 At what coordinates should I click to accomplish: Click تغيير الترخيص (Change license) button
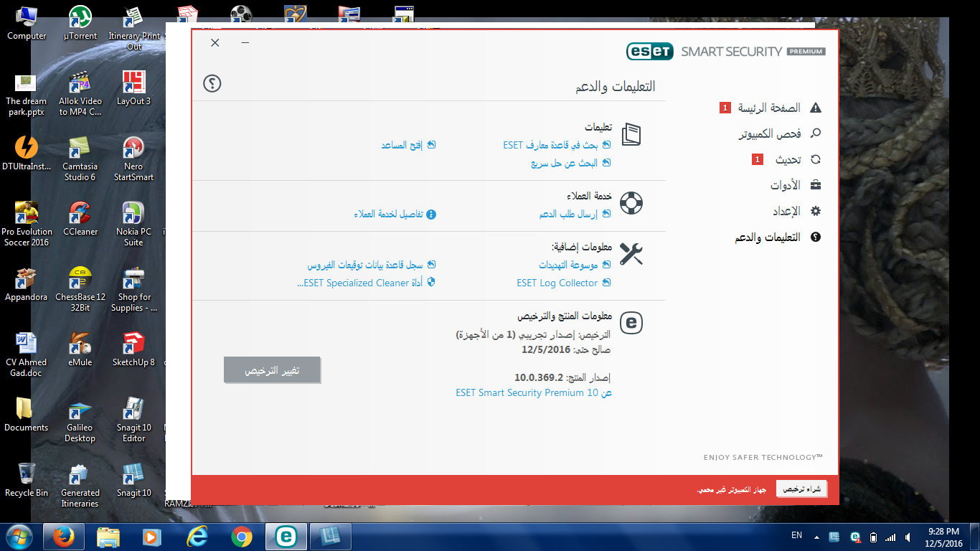tap(272, 371)
